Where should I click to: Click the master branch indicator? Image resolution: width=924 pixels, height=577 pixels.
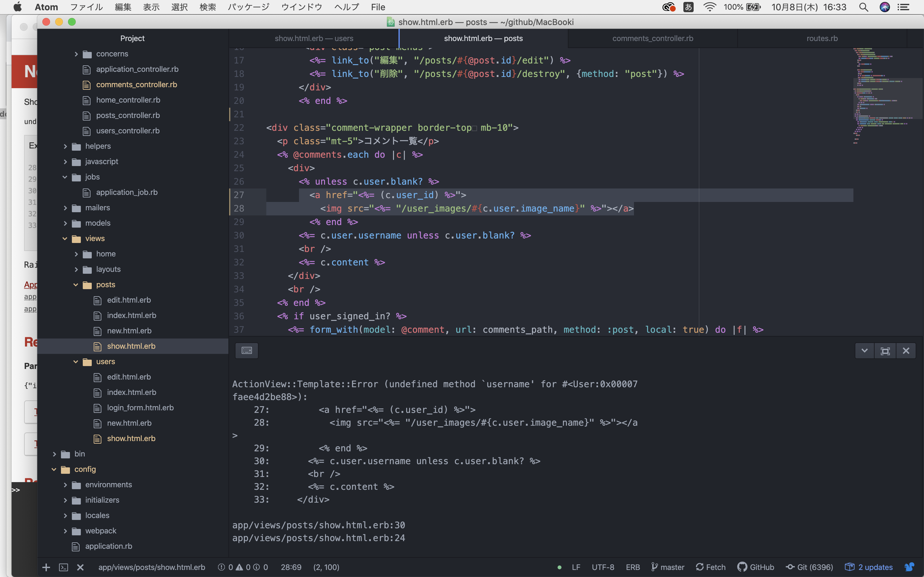(x=668, y=567)
